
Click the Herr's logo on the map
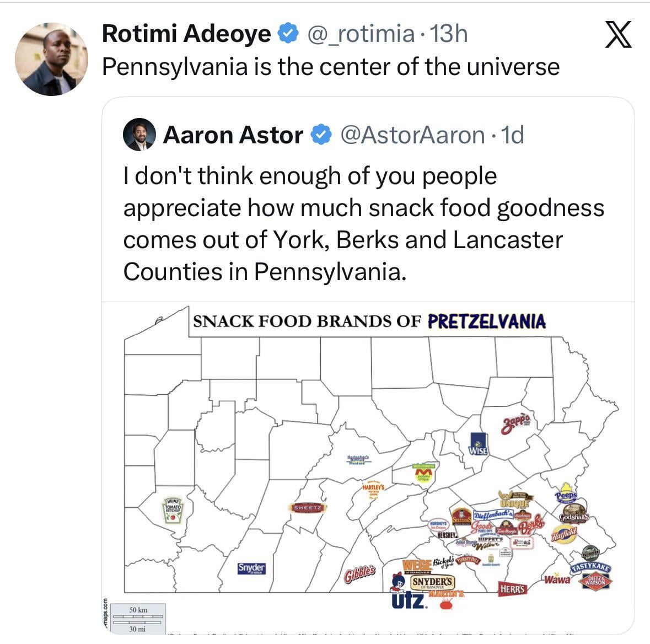pyautogui.click(x=512, y=589)
